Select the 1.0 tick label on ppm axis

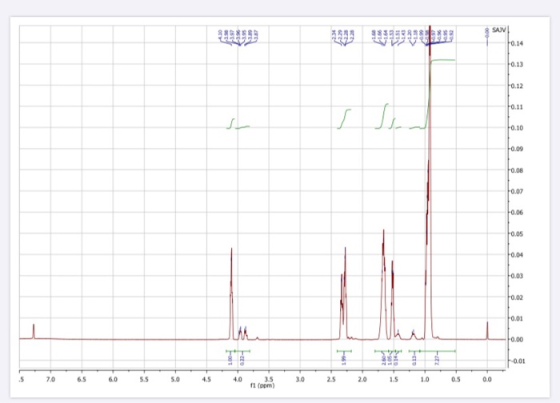pos(425,379)
